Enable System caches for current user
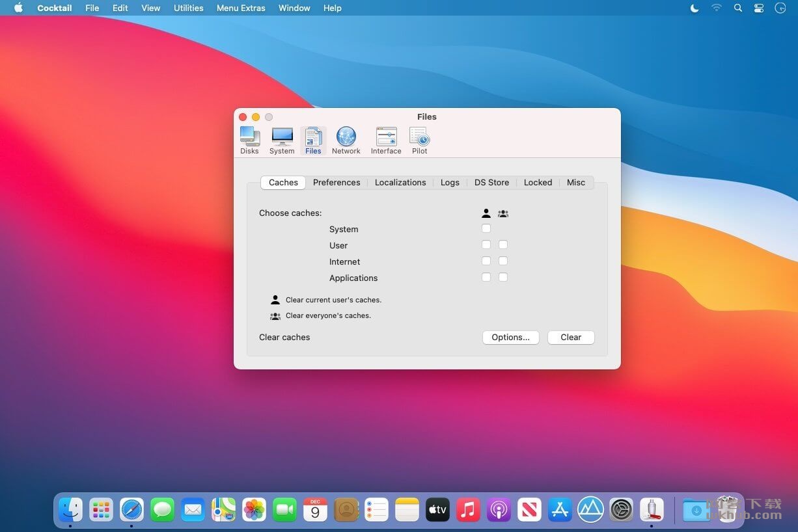 pos(486,228)
